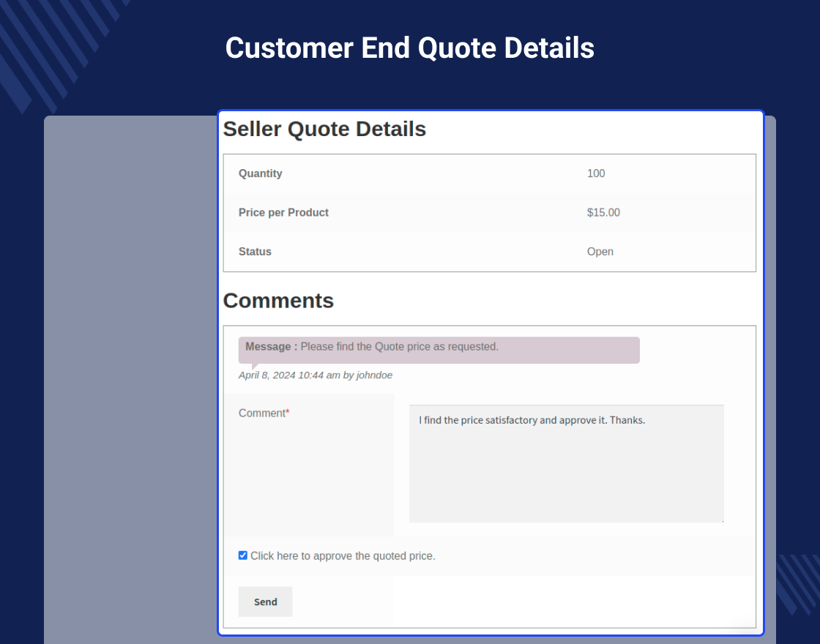Viewport: 820px width, 644px height.
Task: Click the April 8, 2024 timestamp line
Action: 316,375
